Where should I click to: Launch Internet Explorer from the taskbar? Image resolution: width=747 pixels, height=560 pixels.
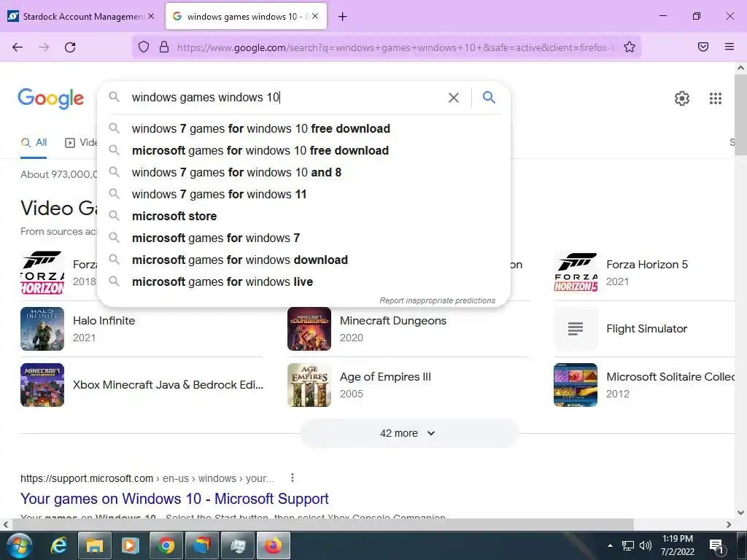click(x=58, y=545)
